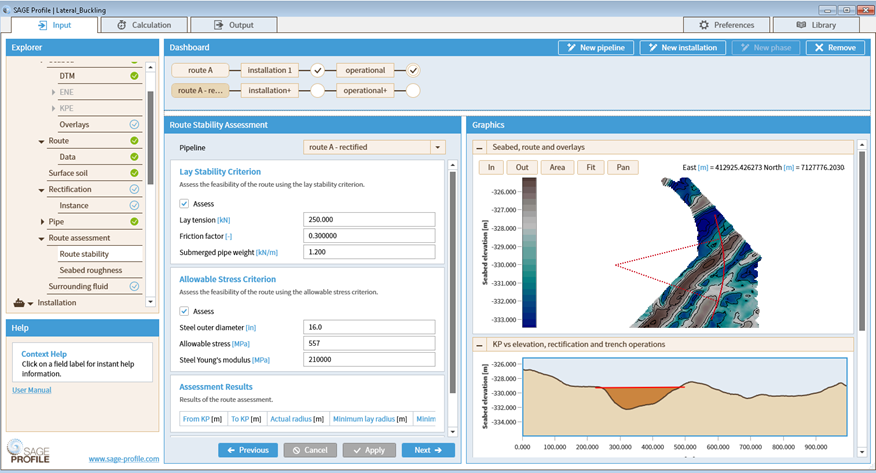This screenshot has width=876, height=473.
Task: Expand the ENE tree node
Action: (x=53, y=92)
